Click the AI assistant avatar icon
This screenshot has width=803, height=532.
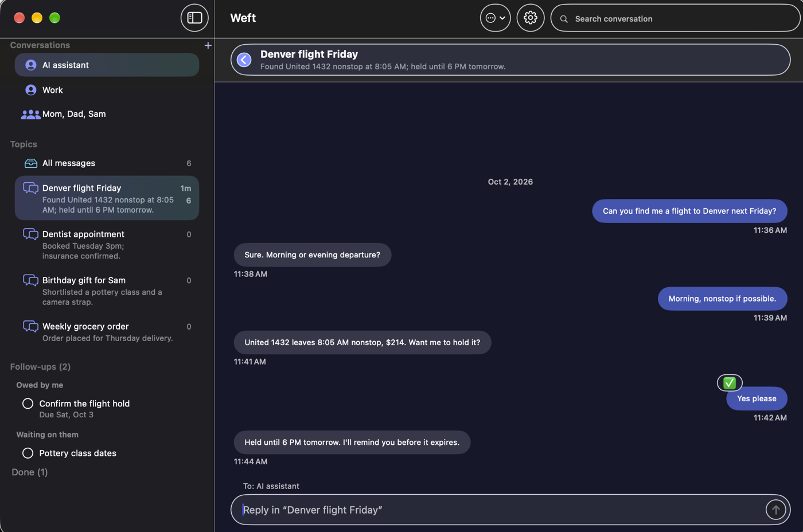[31, 65]
